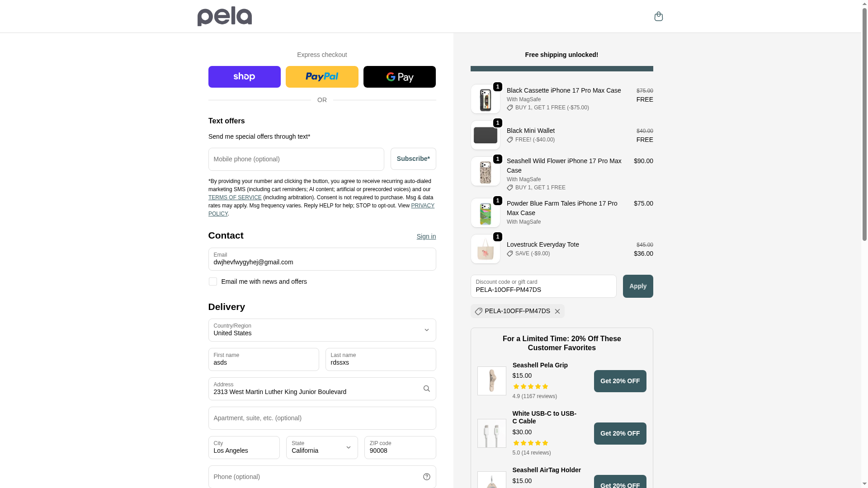Apply the discount code

637,286
